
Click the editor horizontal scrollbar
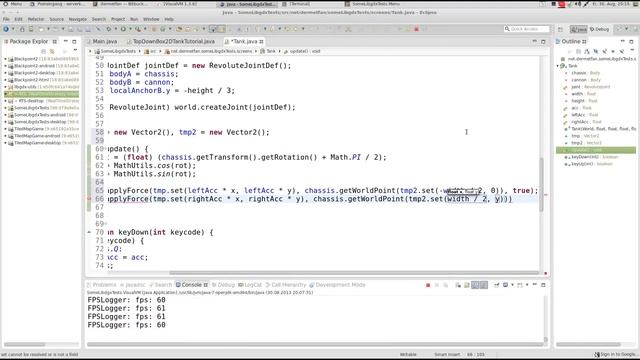tap(354, 273)
